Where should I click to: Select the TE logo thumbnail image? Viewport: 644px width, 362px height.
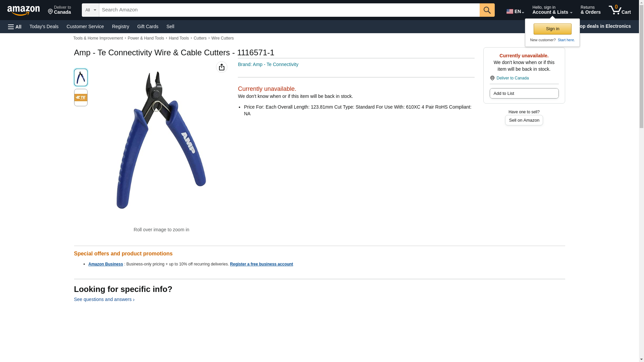[81, 98]
